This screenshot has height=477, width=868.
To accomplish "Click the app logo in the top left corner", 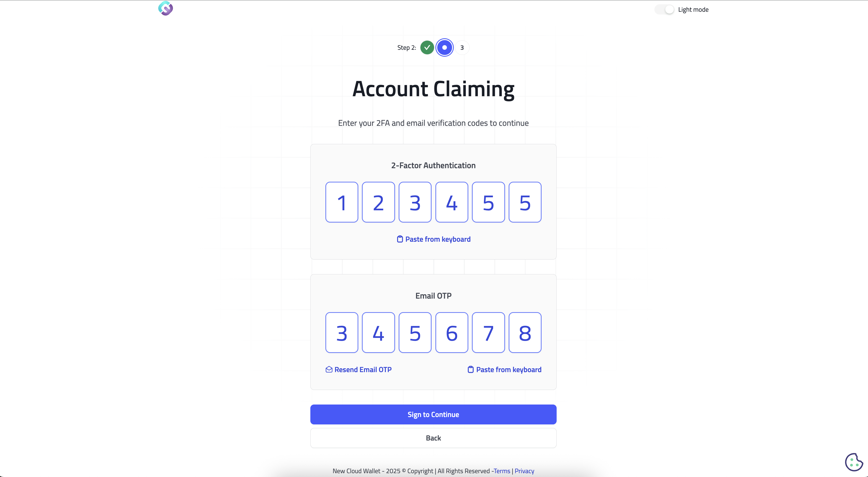I will coord(165,8).
